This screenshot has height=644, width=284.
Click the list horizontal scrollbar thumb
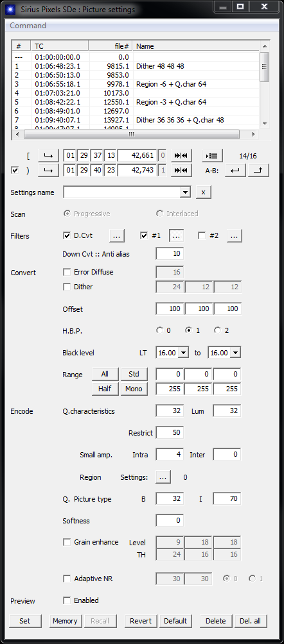click(x=132, y=134)
